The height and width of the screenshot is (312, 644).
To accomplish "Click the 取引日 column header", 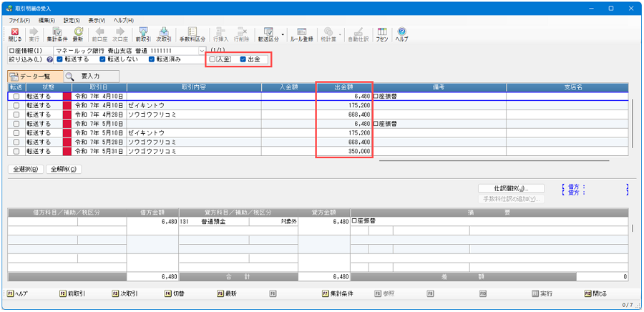I will click(99, 87).
